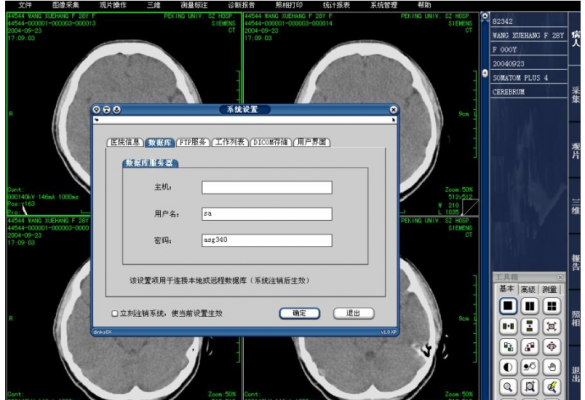Screen dimensions: 585x400
Task: Click the 密码 password field
Action: [x=267, y=240]
